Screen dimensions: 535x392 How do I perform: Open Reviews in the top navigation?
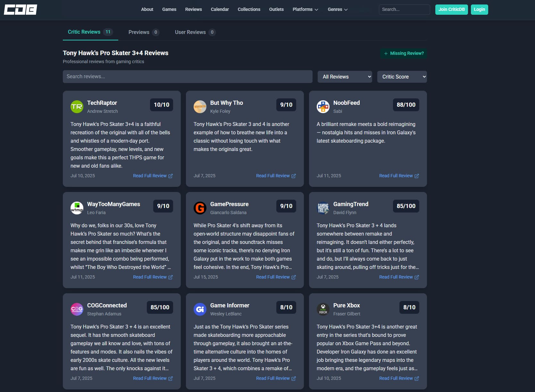pyautogui.click(x=194, y=9)
